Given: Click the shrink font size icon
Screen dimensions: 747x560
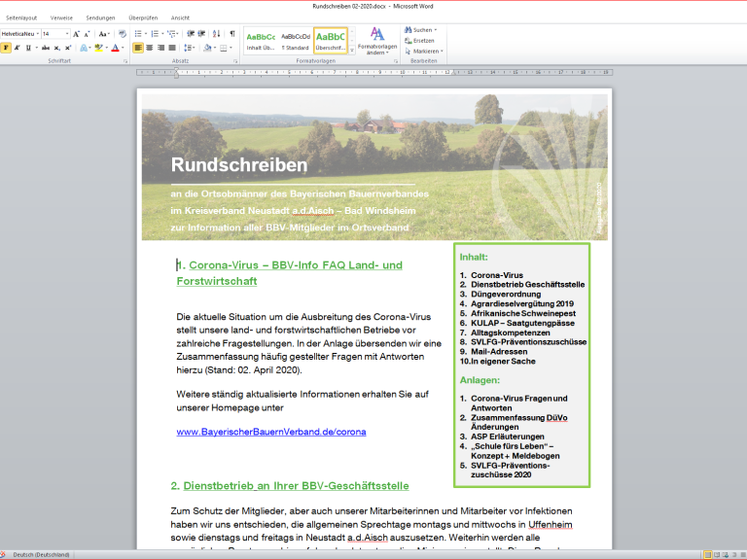Looking at the screenshot, I should tap(87, 34).
